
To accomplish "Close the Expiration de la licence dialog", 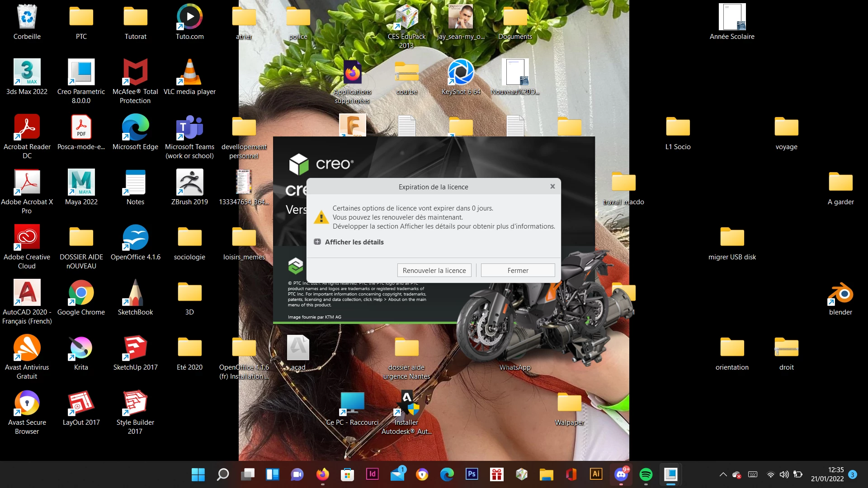I will click(552, 186).
